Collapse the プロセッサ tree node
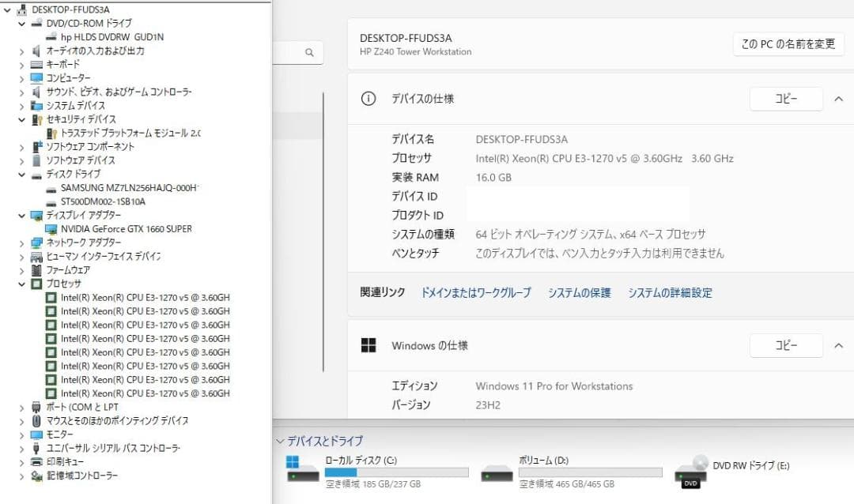 [22, 284]
